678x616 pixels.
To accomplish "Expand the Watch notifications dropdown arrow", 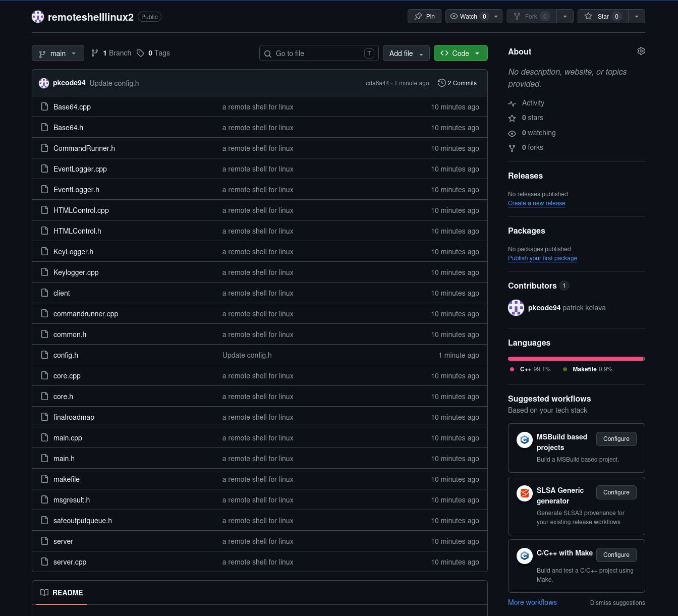I will 496,16.
